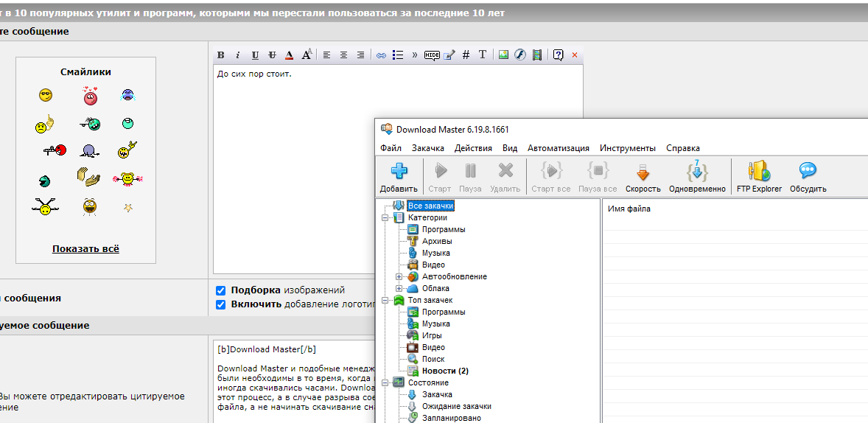Screen dimensions: 868x423
Task: Center-align text in the editor
Action: click(x=344, y=55)
